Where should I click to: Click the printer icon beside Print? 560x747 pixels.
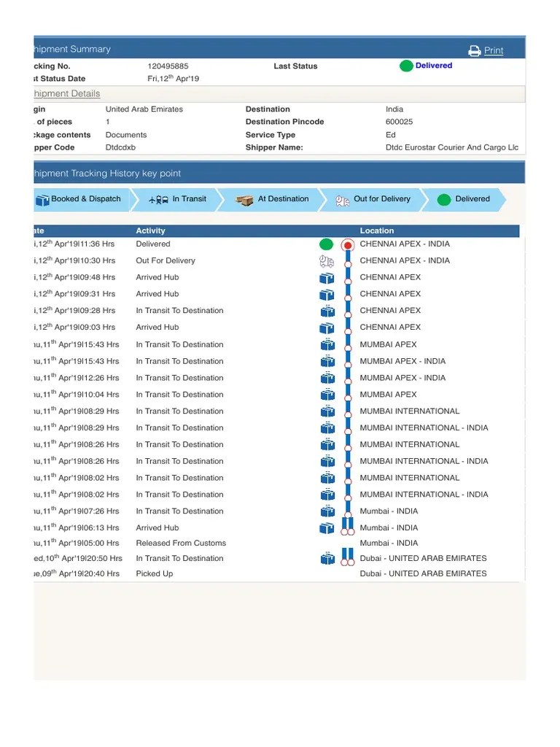(474, 50)
